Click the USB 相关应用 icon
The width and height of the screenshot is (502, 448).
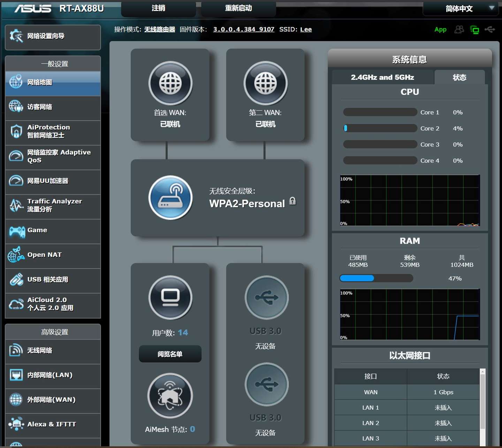point(16,279)
